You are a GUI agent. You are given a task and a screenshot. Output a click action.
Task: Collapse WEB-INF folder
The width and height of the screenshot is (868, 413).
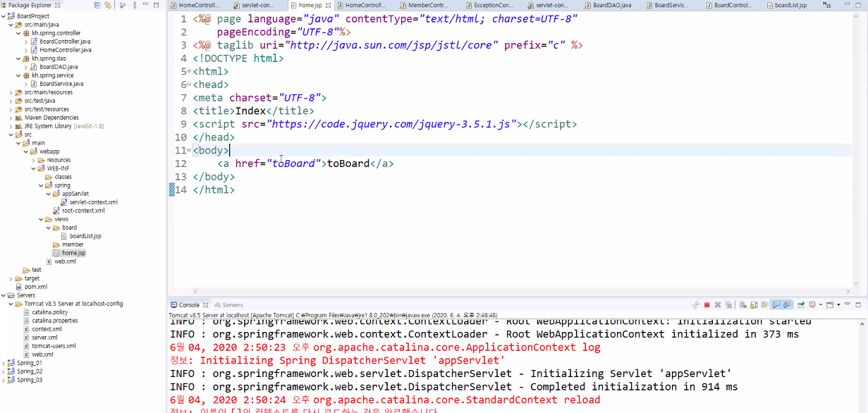click(32, 168)
